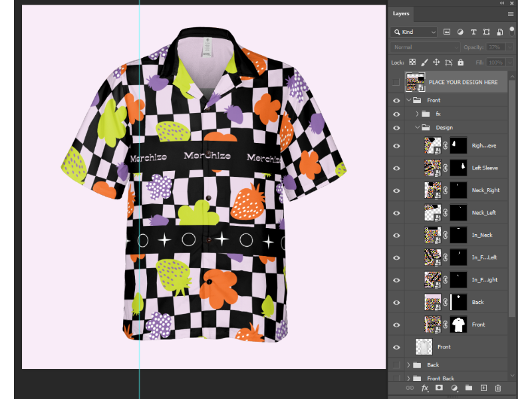Add a layer style with fx button
532x399 pixels.
[425, 388]
